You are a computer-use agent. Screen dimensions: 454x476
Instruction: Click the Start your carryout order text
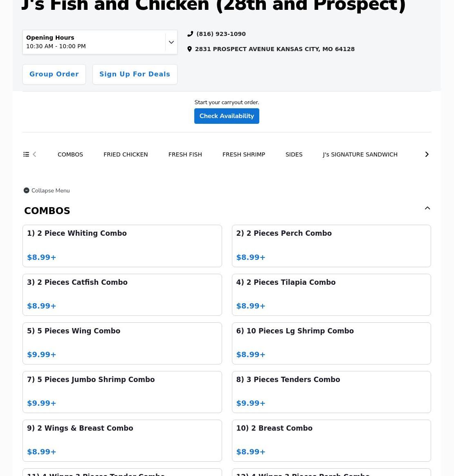[x=227, y=102]
